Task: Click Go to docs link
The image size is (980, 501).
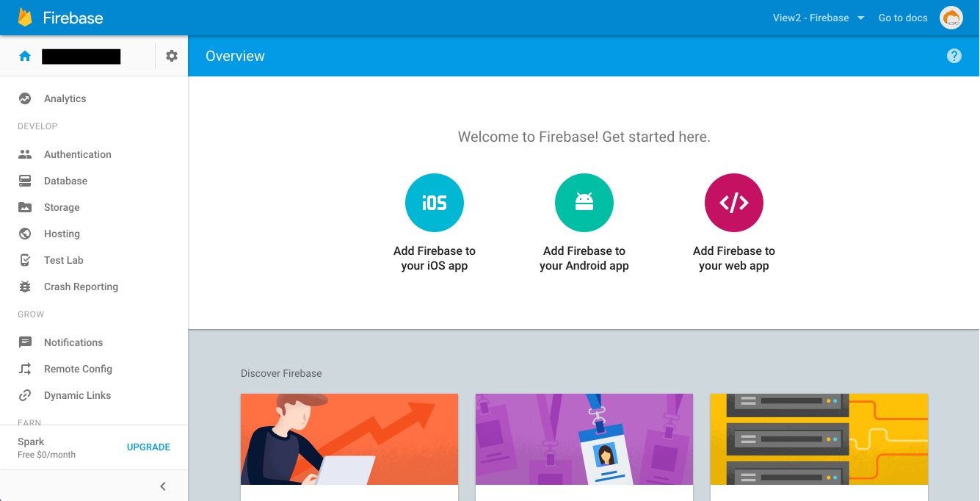Action: [903, 18]
